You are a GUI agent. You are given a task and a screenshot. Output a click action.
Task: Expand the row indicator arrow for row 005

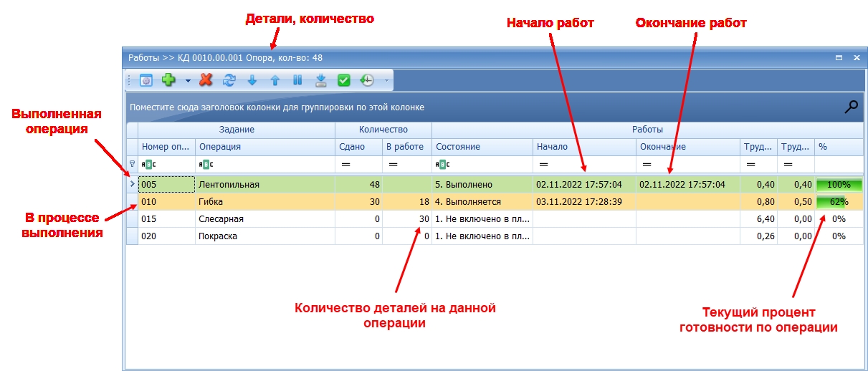[132, 185]
